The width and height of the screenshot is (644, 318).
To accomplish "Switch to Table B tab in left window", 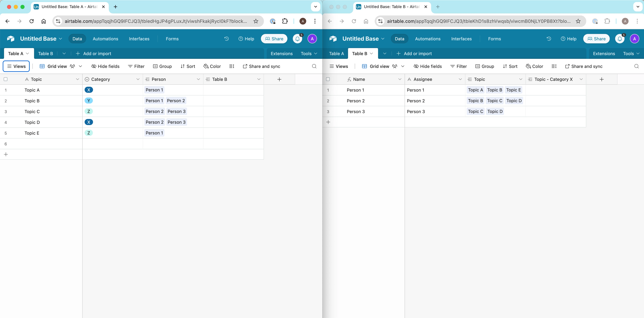I will pyautogui.click(x=45, y=54).
